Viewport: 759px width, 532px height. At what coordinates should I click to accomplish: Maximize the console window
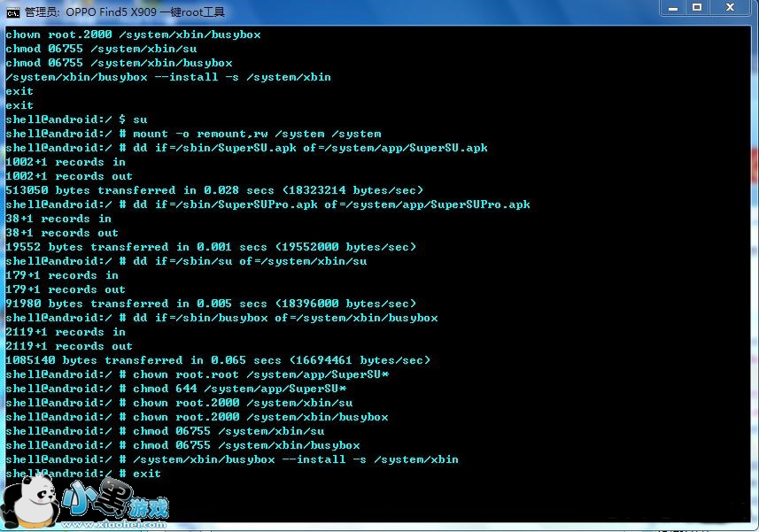(697, 8)
